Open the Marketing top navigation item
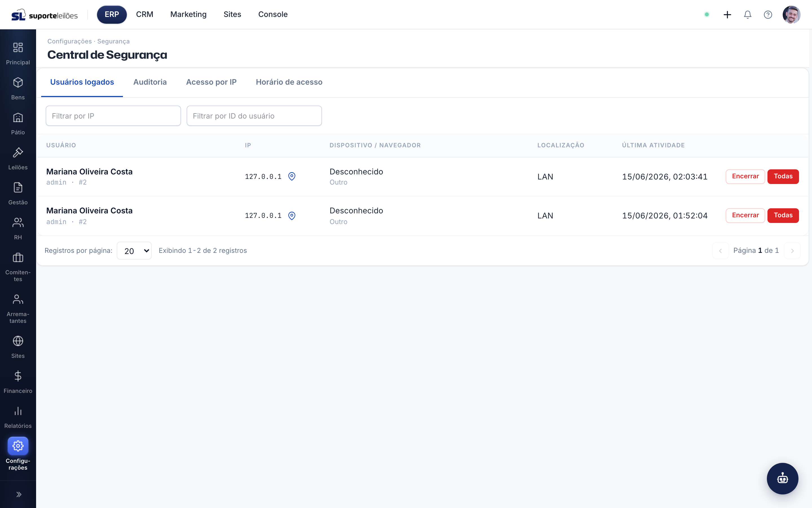The height and width of the screenshot is (508, 812). coord(188,14)
